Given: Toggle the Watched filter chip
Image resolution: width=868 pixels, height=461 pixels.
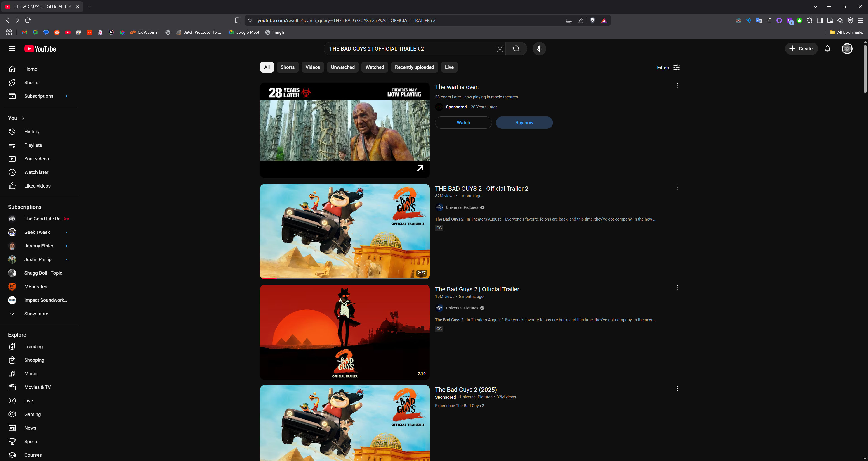Looking at the screenshot, I should 375,67.
